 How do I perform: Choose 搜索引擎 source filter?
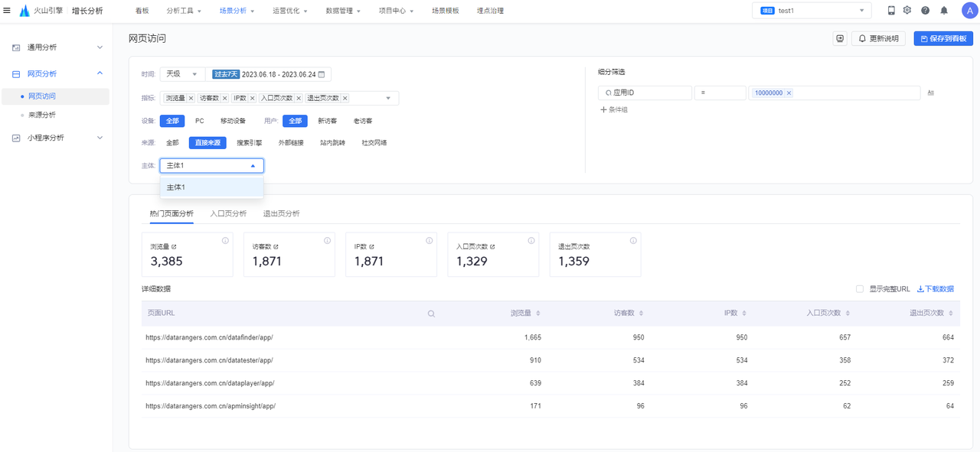coord(249,143)
